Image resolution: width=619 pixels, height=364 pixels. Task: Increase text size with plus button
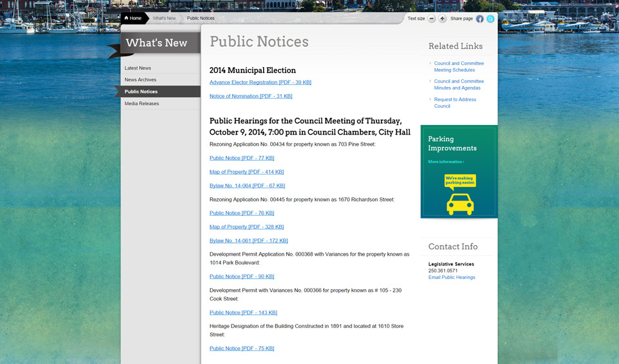point(442,19)
